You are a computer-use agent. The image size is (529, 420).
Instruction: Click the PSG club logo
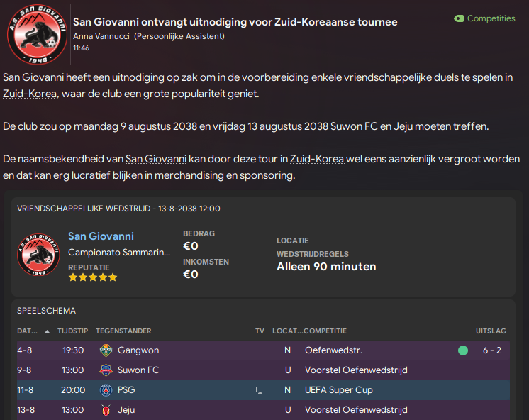pos(106,390)
